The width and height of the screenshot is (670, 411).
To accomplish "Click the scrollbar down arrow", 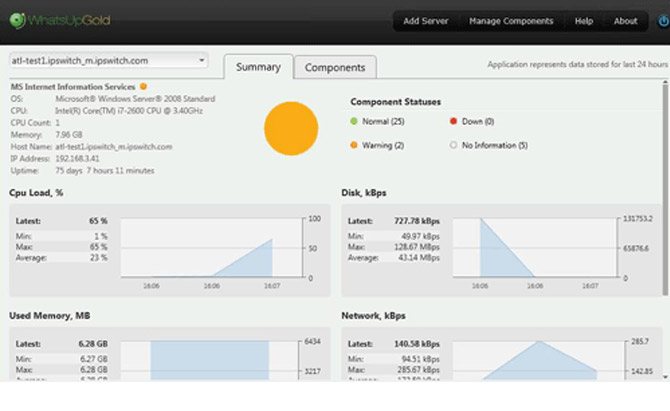I will click(665, 377).
